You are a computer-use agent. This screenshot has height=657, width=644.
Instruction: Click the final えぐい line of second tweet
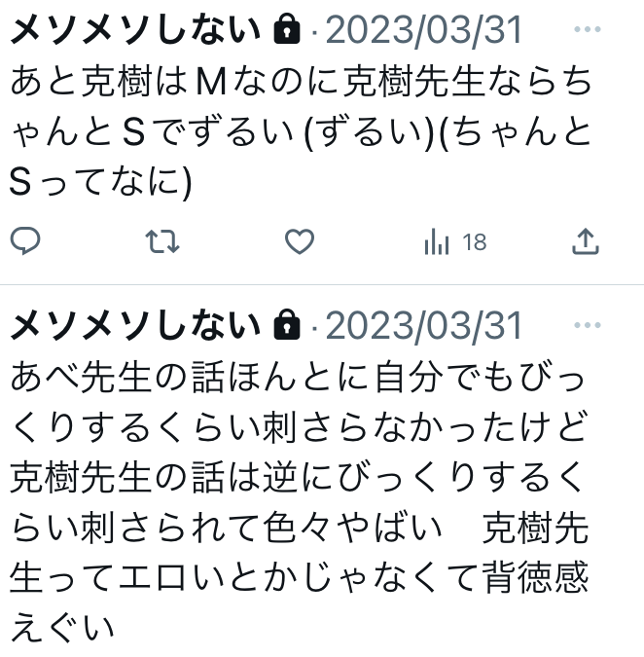[x=62, y=628]
